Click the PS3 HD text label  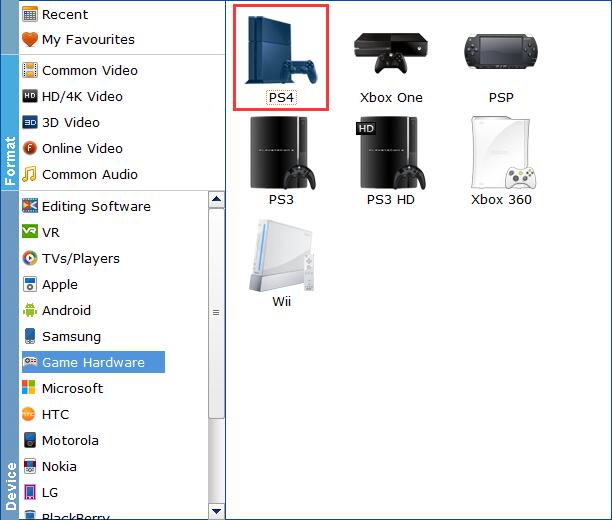pyautogui.click(x=391, y=199)
